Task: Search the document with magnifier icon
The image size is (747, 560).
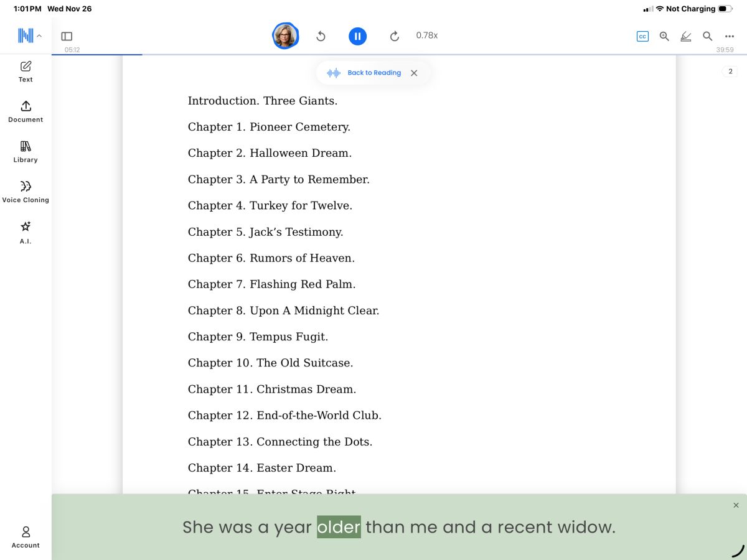Action: coord(707,36)
